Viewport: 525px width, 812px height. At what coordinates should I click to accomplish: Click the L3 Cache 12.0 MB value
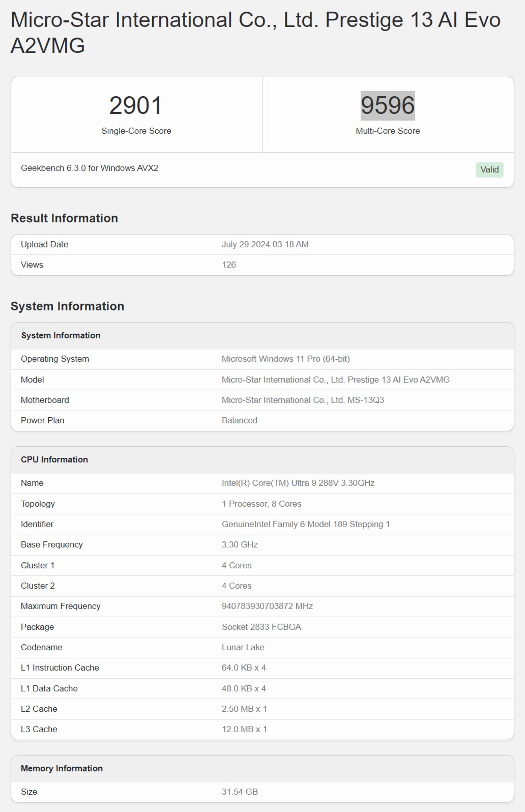[x=244, y=729]
